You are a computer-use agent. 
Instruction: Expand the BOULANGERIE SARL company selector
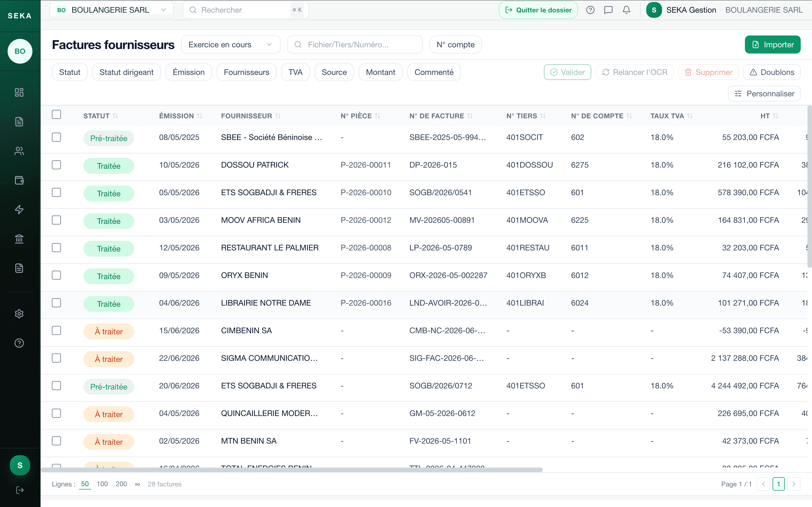tap(112, 10)
